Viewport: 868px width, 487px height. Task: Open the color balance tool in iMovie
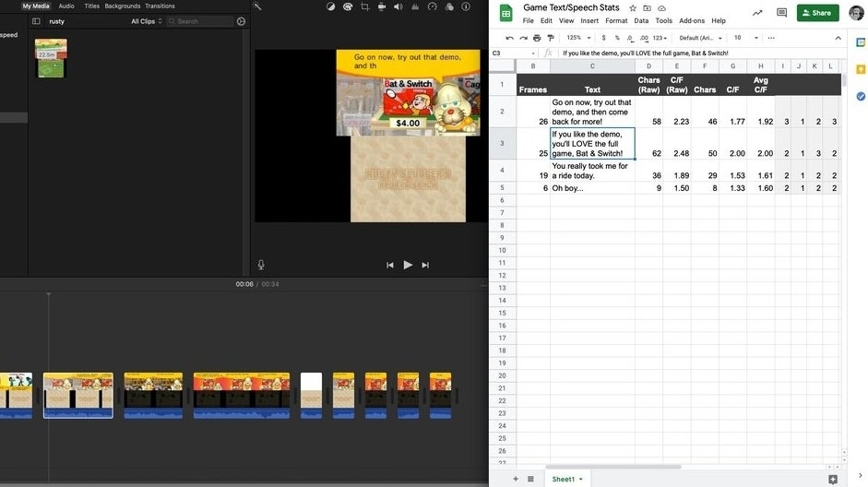(x=331, y=6)
